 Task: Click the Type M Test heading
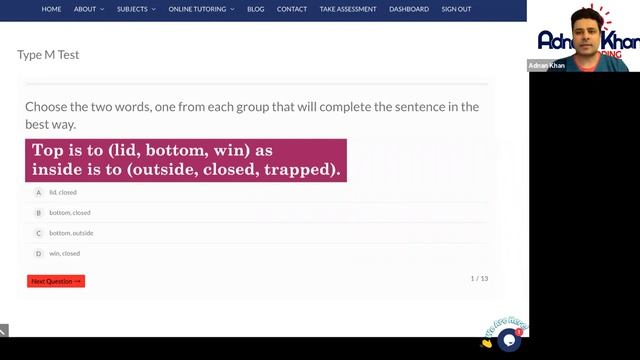(48, 55)
